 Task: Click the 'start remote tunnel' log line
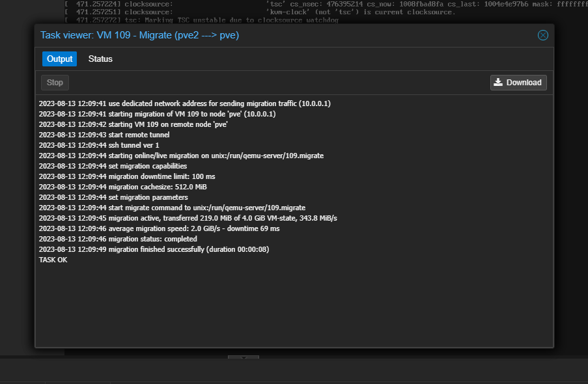click(x=104, y=135)
